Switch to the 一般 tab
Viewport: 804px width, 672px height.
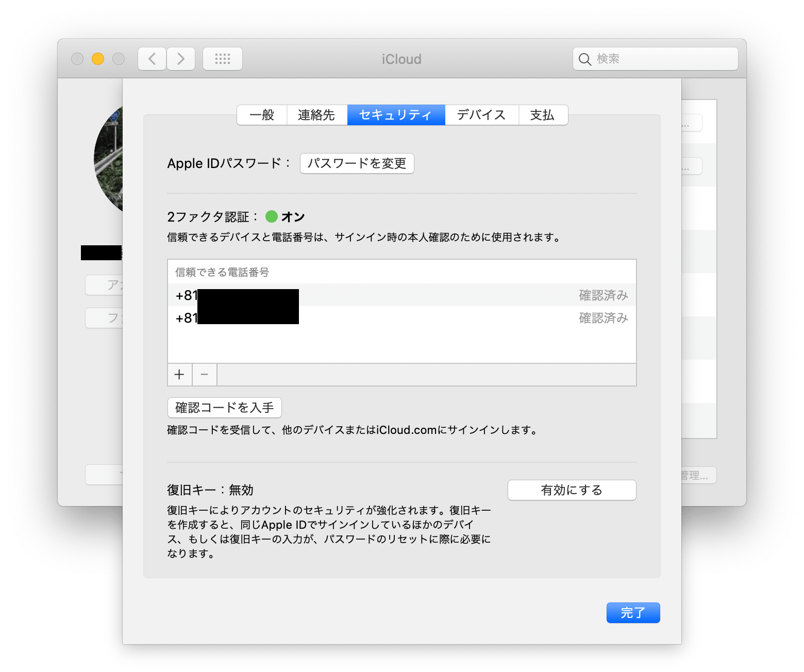point(261,115)
